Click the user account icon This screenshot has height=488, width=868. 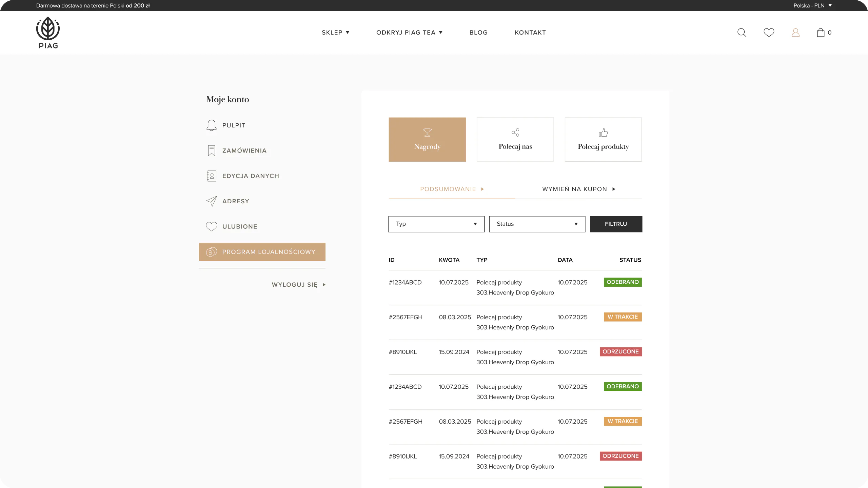[x=795, y=33]
